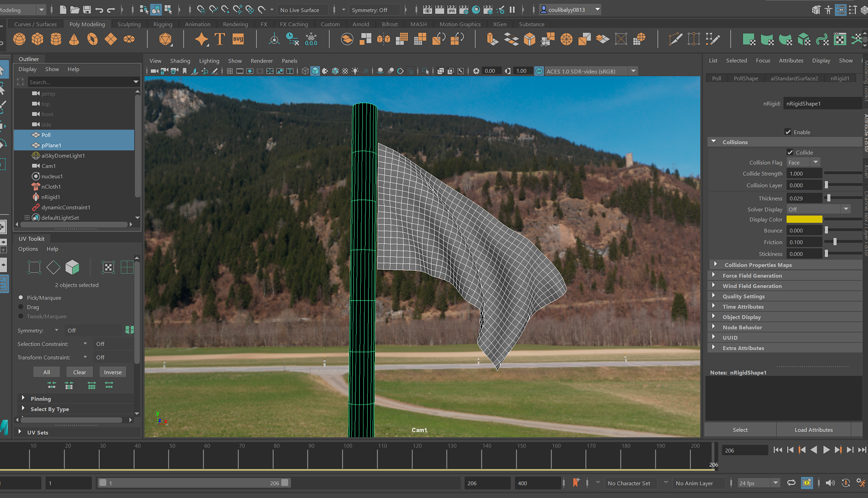Viewport: 868px width, 498px height.
Task: Click the nCloth1 node in Outliner
Action: coord(51,187)
